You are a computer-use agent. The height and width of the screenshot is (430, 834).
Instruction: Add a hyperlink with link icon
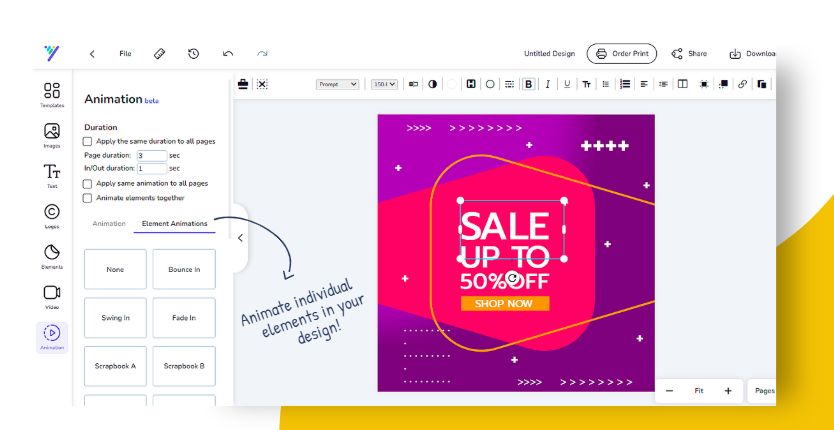click(x=743, y=84)
